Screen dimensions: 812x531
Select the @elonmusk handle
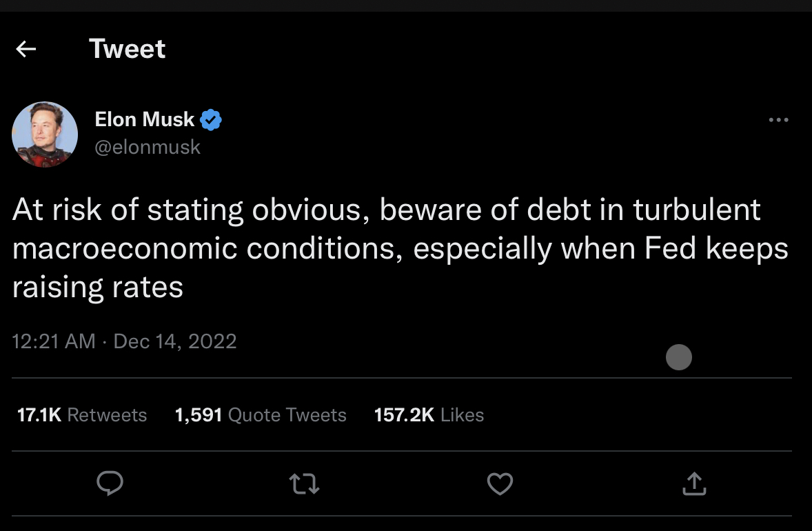[148, 146]
